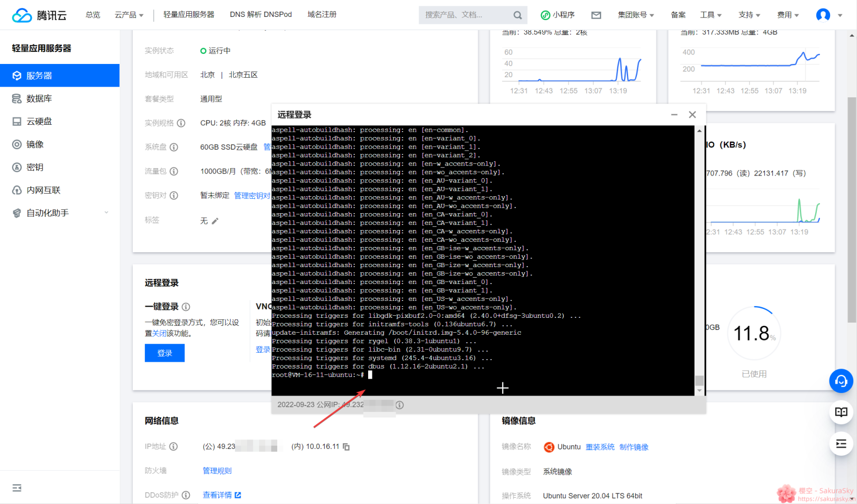
Task: Open 轻量应用服务器 top nav link
Action: pyautogui.click(x=189, y=15)
